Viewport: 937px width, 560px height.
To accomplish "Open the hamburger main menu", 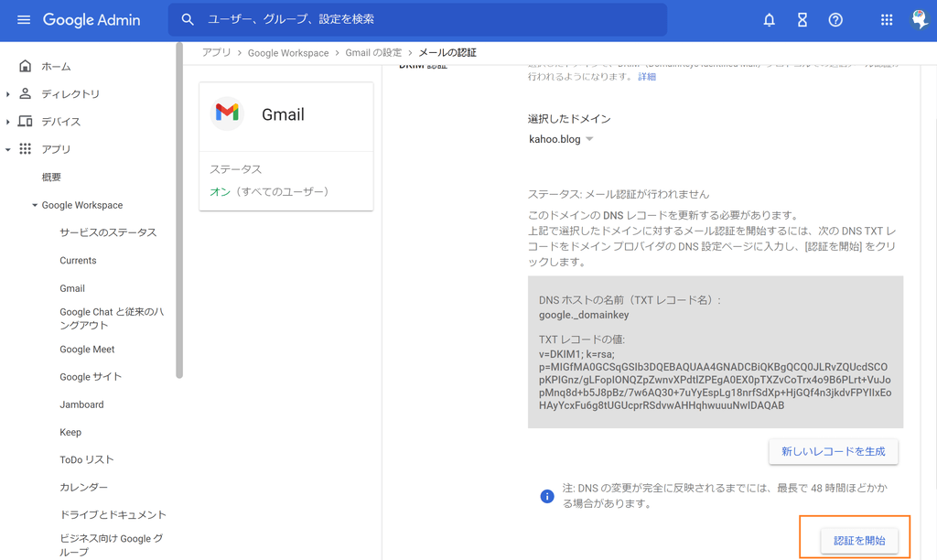I will point(24,20).
